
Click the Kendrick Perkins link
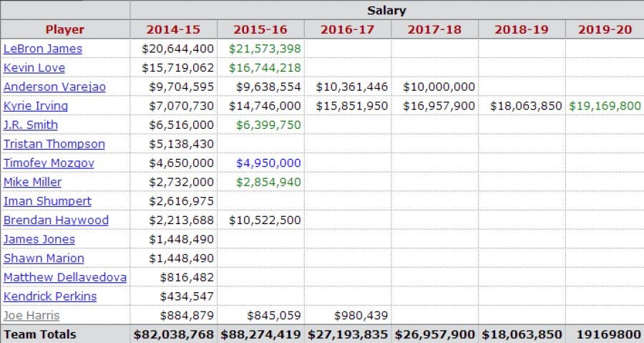50,296
